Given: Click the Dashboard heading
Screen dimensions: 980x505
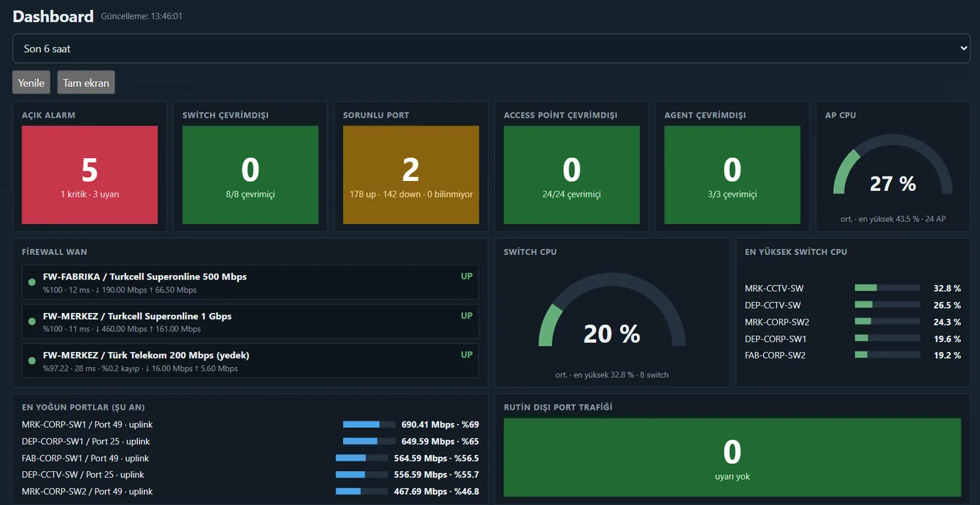Looking at the screenshot, I should [x=53, y=16].
